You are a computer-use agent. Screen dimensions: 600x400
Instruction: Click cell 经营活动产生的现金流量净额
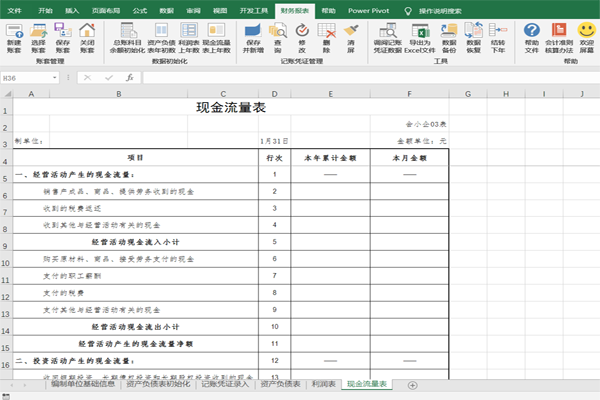[x=135, y=344]
